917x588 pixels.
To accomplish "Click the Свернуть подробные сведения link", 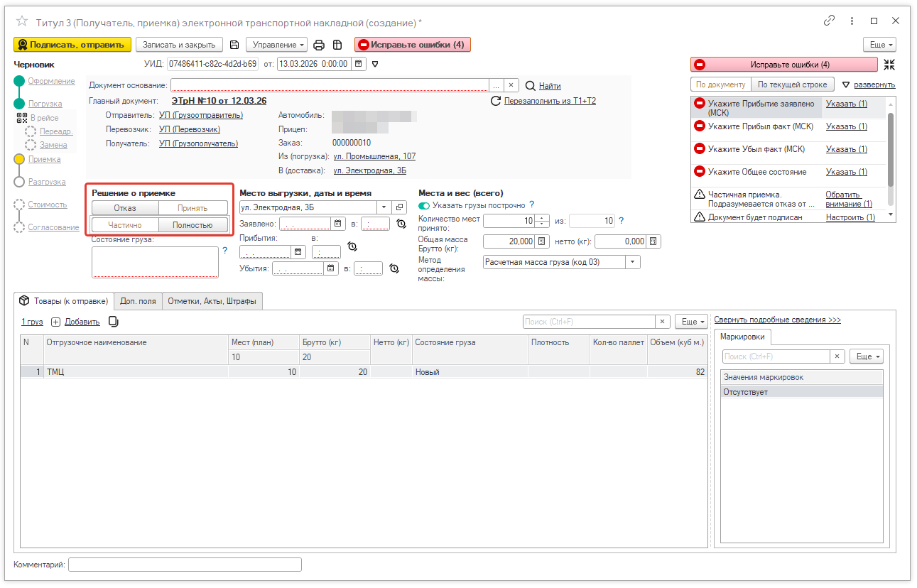I will click(778, 320).
